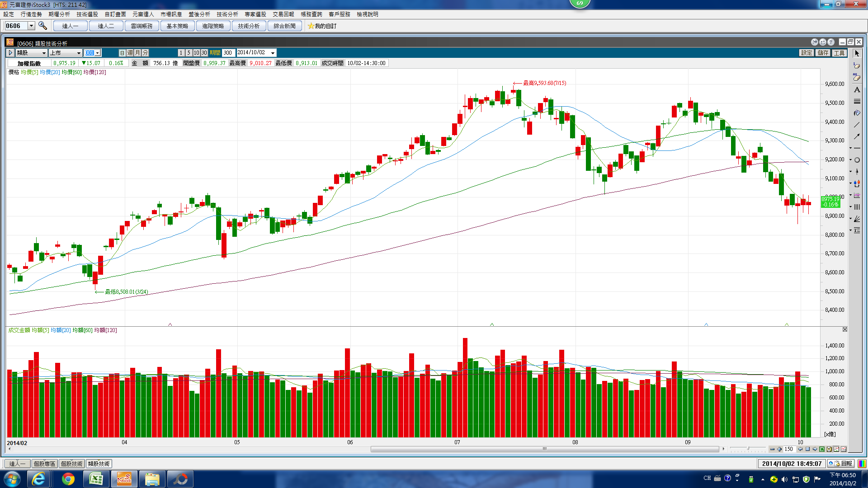
Task: Click the 設定 button in chart header
Action: [807, 53]
